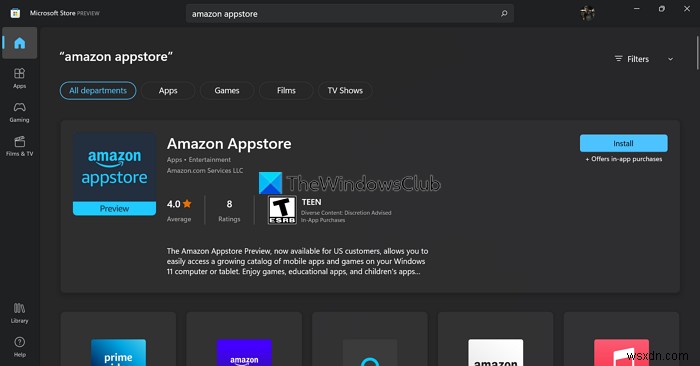Close the Microsoft Store window

[x=687, y=9]
